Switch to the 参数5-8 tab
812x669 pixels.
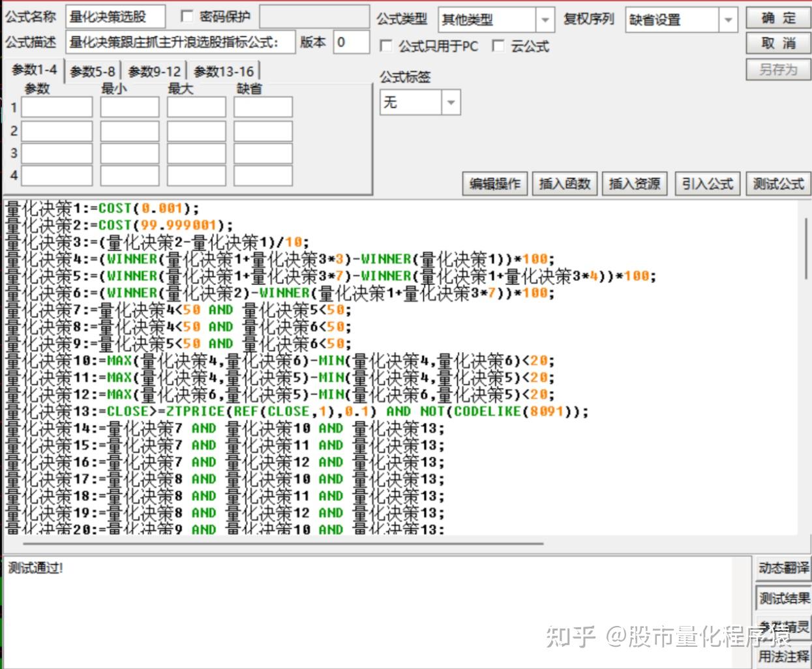tap(93, 71)
